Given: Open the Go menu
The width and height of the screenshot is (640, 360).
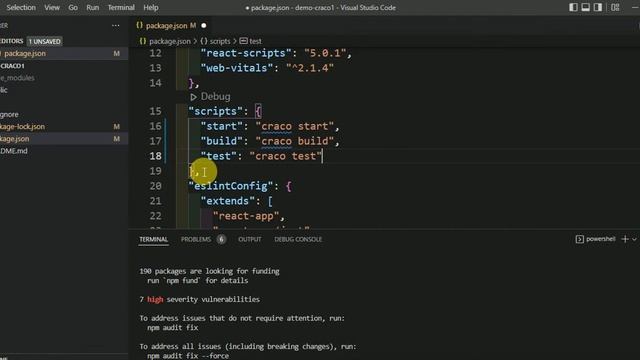Looking at the screenshot, I should click(x=73, y=7).
